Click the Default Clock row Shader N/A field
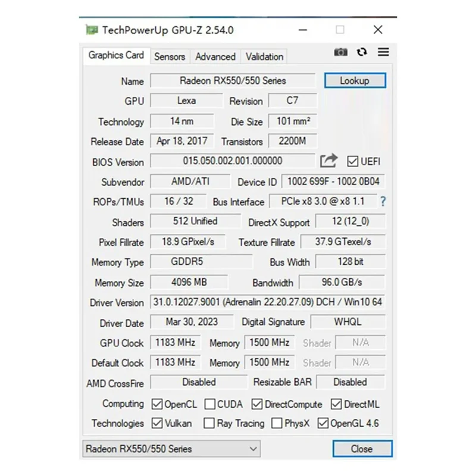 pos(361,362)
